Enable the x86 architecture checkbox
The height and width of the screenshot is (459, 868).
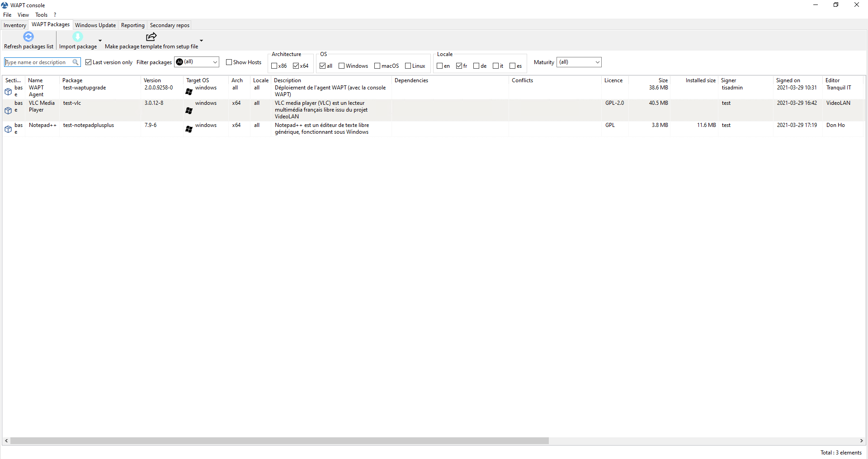(274, 66)
